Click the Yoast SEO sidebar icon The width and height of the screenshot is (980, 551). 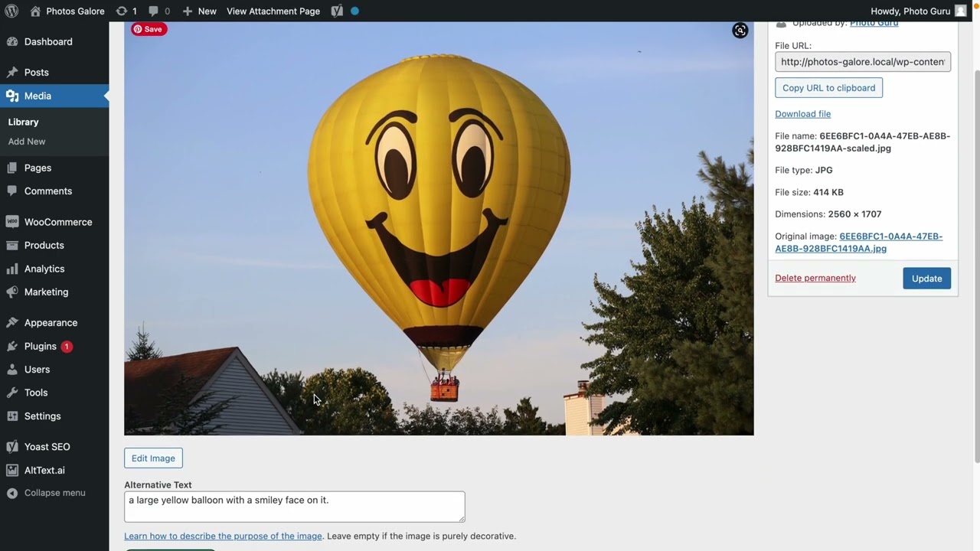[12, 446]
